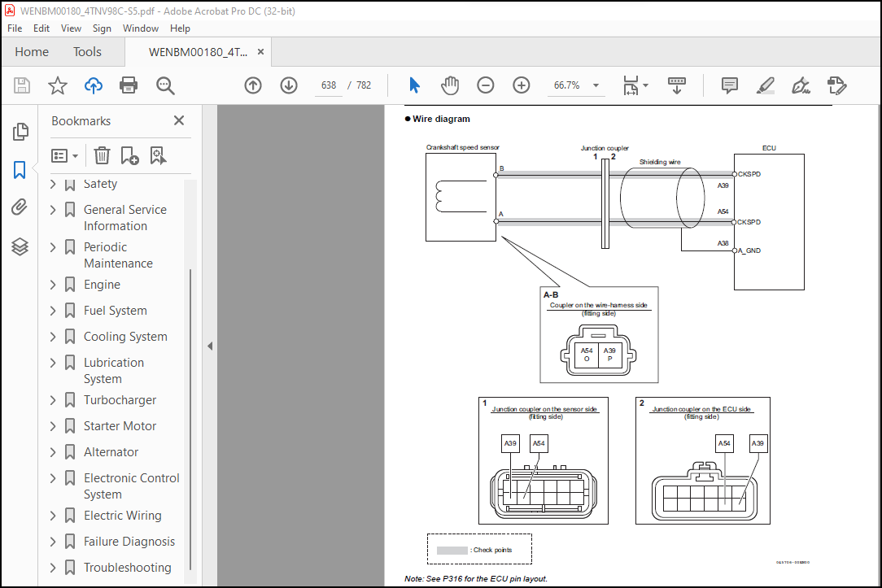882x588 pixels.
Task: Open the zoom level dropdown arrow
Action: click(x=596, y=85)
